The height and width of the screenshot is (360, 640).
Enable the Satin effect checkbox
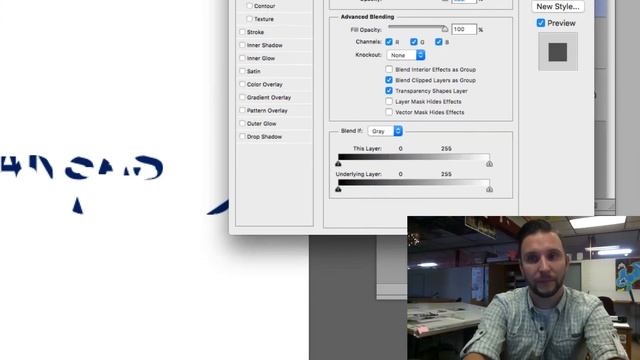pos(242,71)
